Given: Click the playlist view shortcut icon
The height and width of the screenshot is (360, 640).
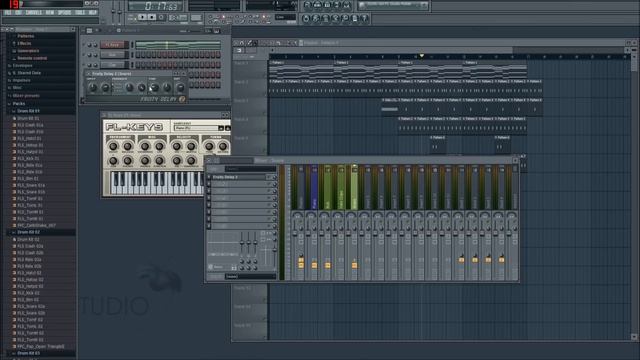Looking at the screenshot, I should click(307, 5).
